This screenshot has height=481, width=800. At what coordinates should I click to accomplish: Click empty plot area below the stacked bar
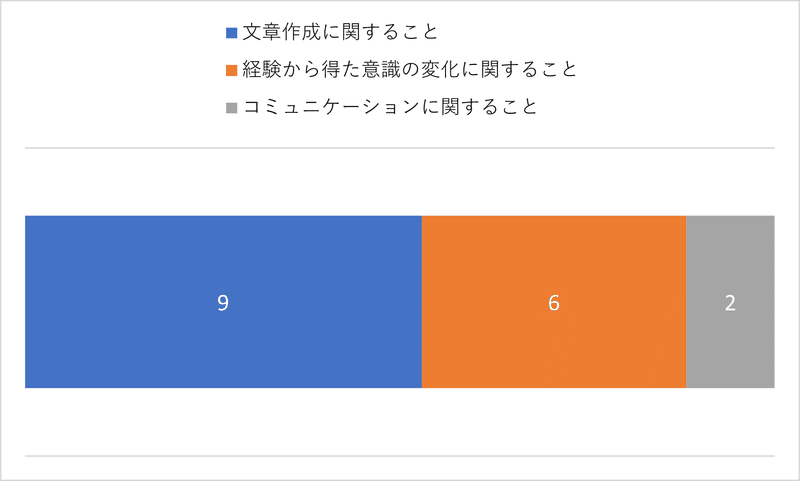(x=399, y=422)
